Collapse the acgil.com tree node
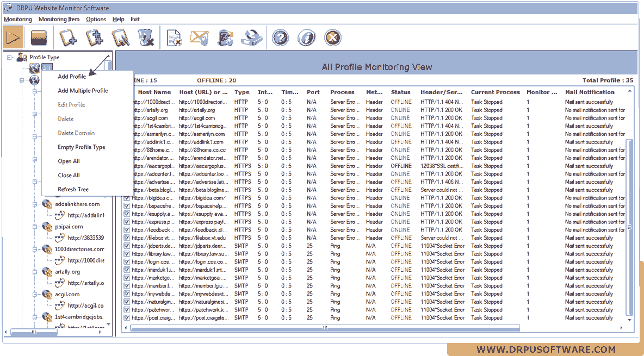The height and width of the screenshot is (356, 644). pyautogui.click(x=35, y=295)
